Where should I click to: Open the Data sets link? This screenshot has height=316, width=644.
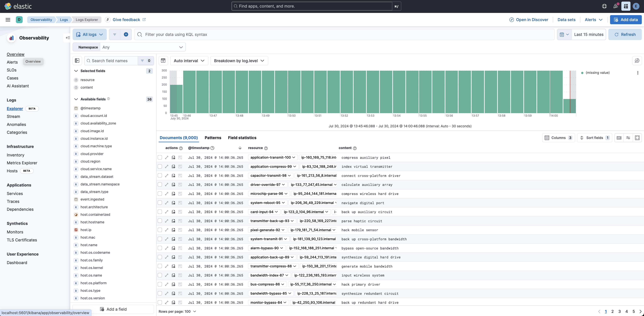566,20
